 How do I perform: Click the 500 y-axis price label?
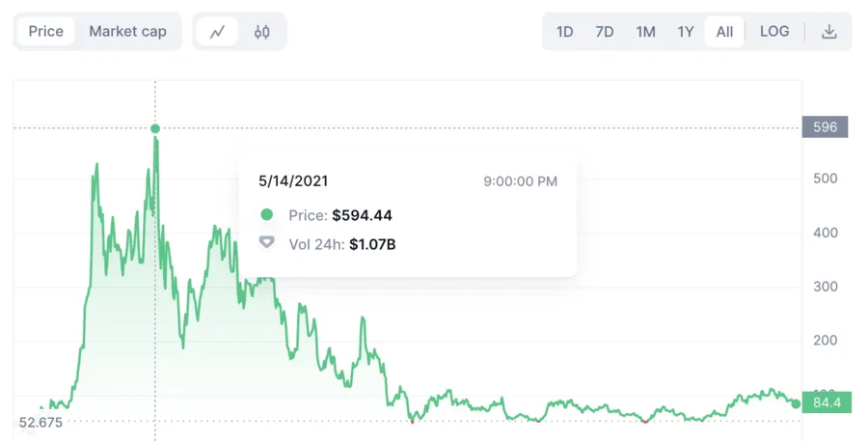(825, 179)
